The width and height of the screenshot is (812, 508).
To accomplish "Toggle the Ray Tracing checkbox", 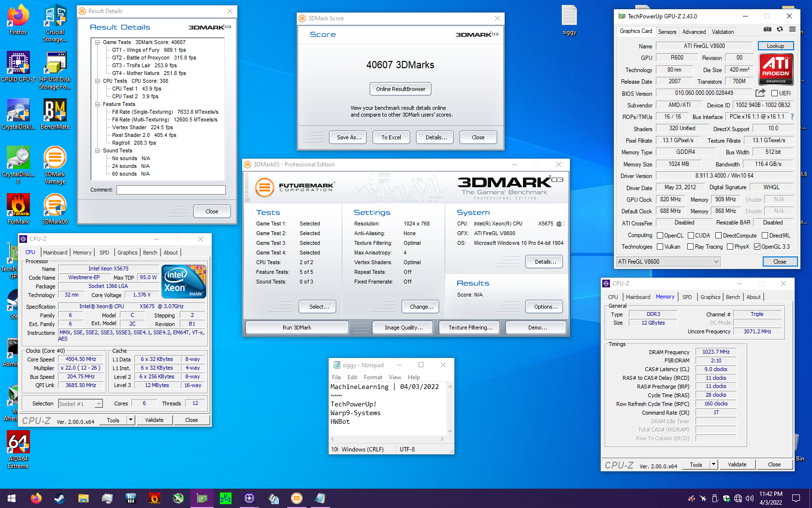I will pos(691,247).
